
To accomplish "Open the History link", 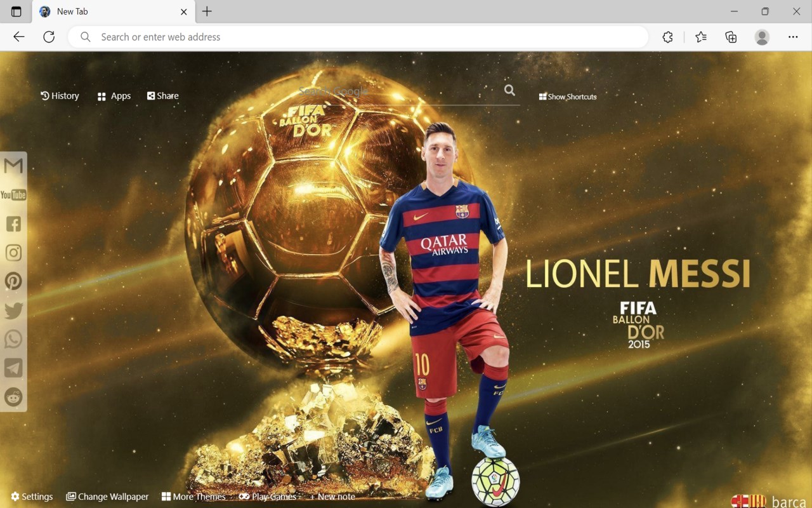I will coord(60,96).
